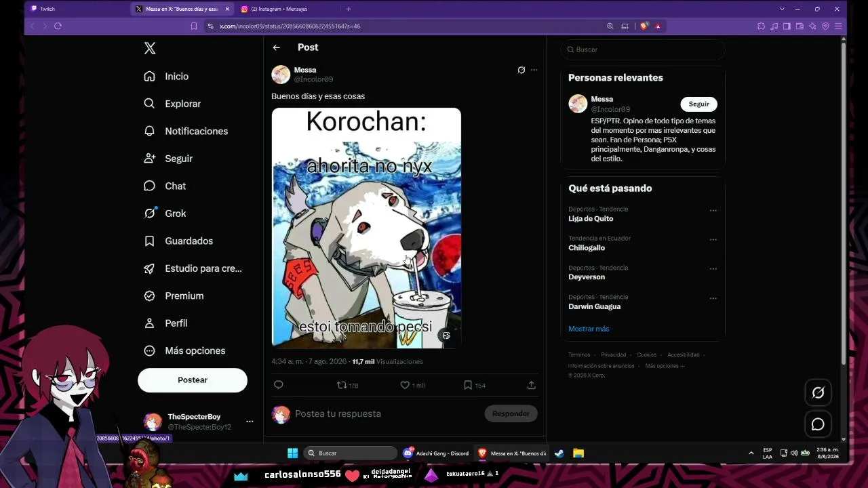Open the Brave Shields icon
Image resolution: width=868 pixels, height=488 pixels.
coord(644,26)
